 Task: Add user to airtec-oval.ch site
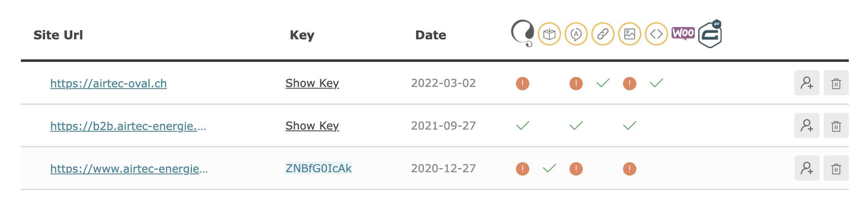(x=807, y=83)
